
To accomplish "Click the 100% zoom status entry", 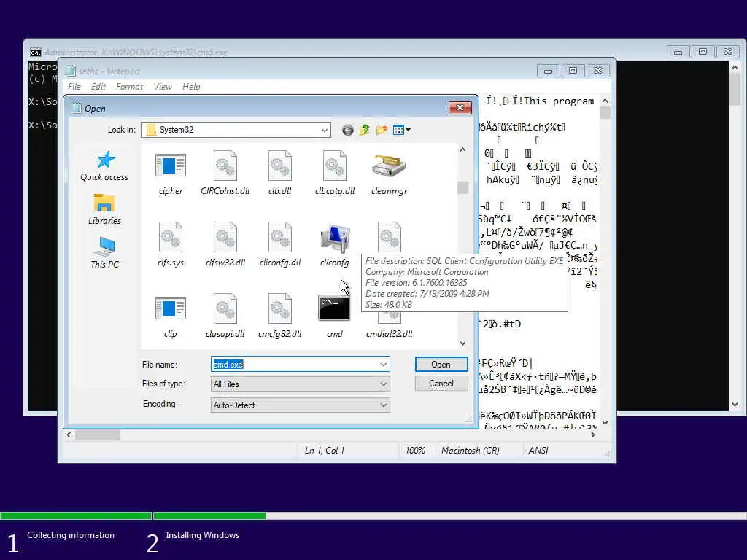I will tap(415, 451).
